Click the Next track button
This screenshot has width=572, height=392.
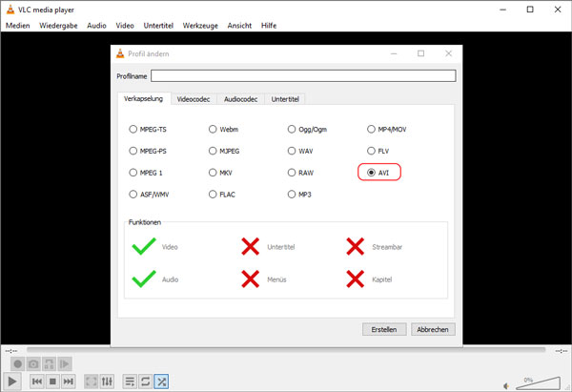pos(69,382)
